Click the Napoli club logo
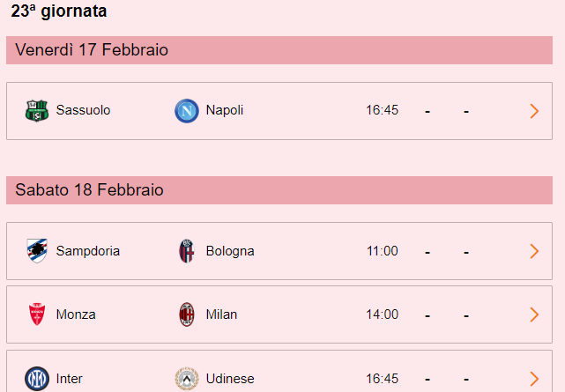565x392 pixels. (187, 111)
